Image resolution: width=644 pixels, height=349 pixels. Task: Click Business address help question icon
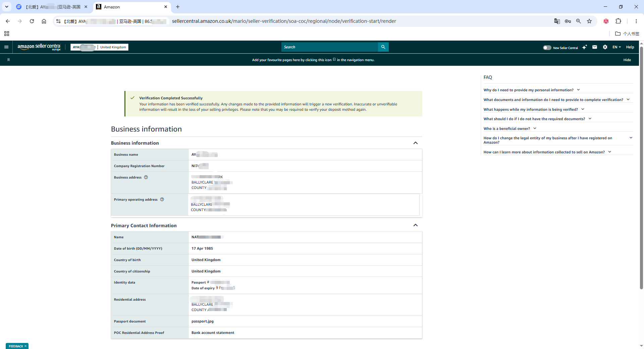coord(146,177)
